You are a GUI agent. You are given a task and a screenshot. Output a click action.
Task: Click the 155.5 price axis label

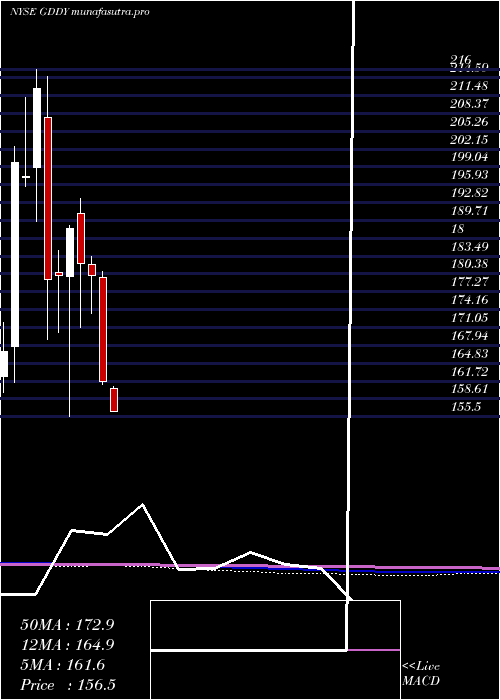coord(466,407)
